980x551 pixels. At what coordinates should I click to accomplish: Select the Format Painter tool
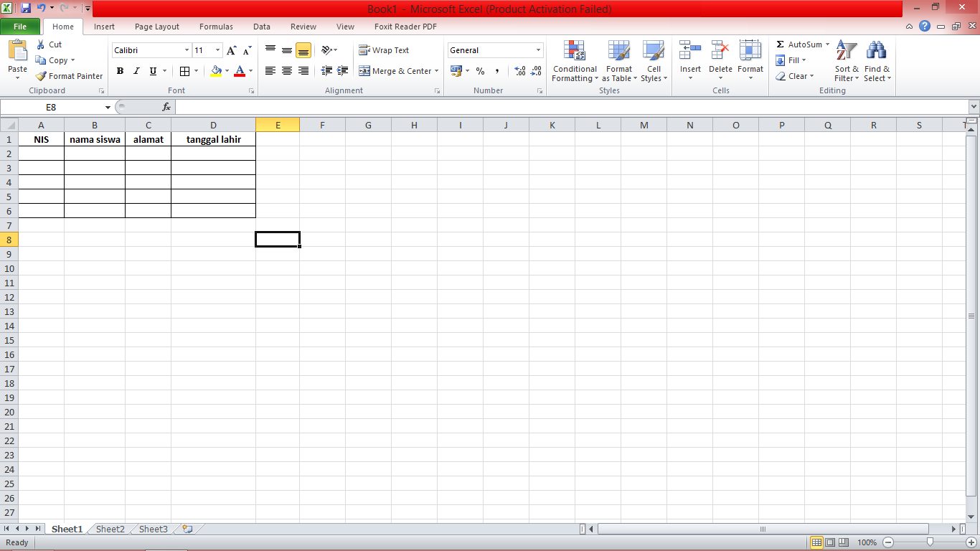coord(68,75)
